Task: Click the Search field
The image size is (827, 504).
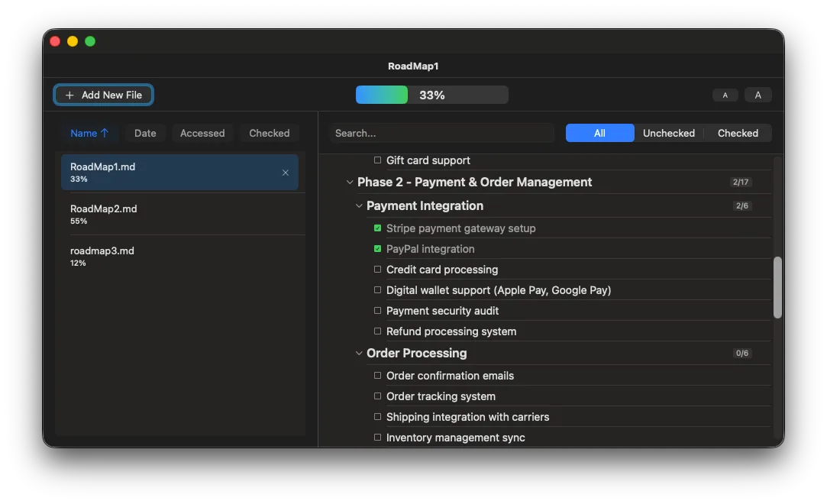Action: point(442,134)
